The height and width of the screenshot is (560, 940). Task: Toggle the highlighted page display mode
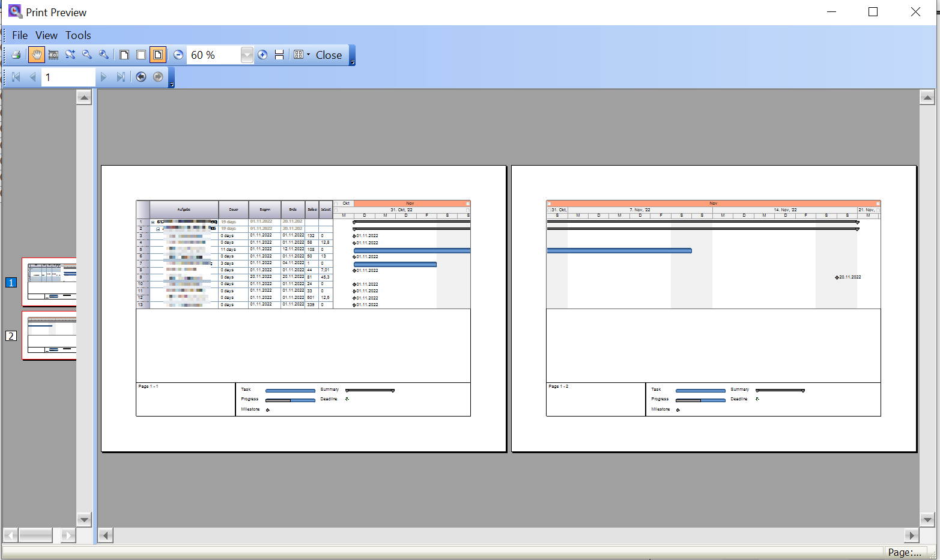tap(158, 55)
